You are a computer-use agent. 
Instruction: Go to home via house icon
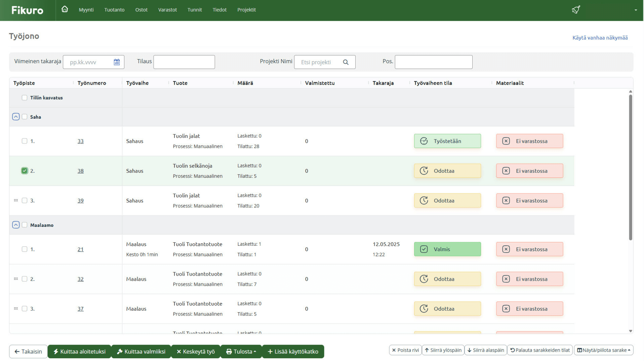coord(65,9)
